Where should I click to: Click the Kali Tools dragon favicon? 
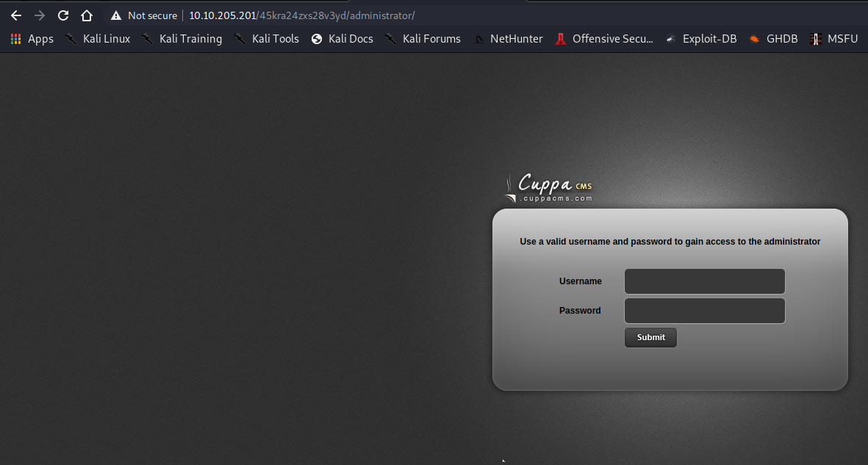click(240, 39)
